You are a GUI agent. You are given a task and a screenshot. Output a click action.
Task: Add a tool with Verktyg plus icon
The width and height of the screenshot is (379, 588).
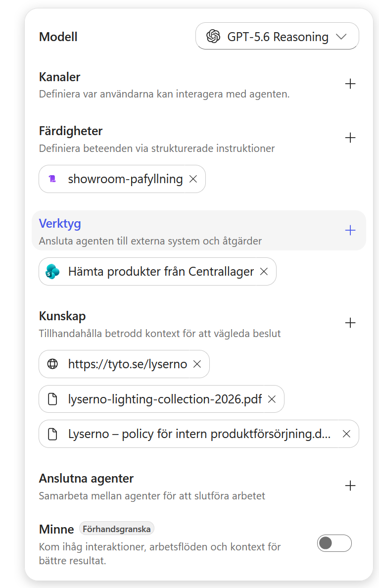(x=350, y=230)
